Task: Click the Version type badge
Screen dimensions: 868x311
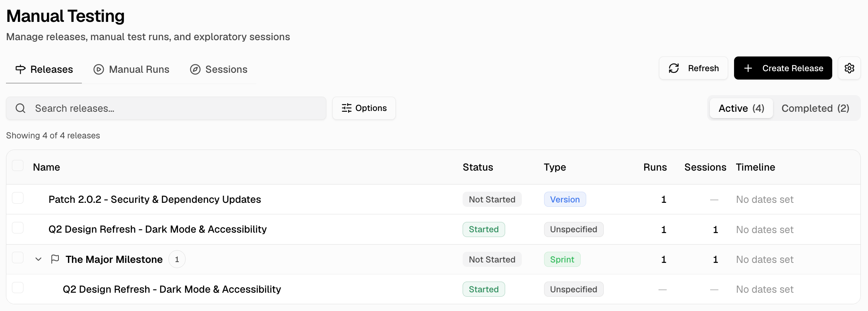Action: tap(565, 199)
